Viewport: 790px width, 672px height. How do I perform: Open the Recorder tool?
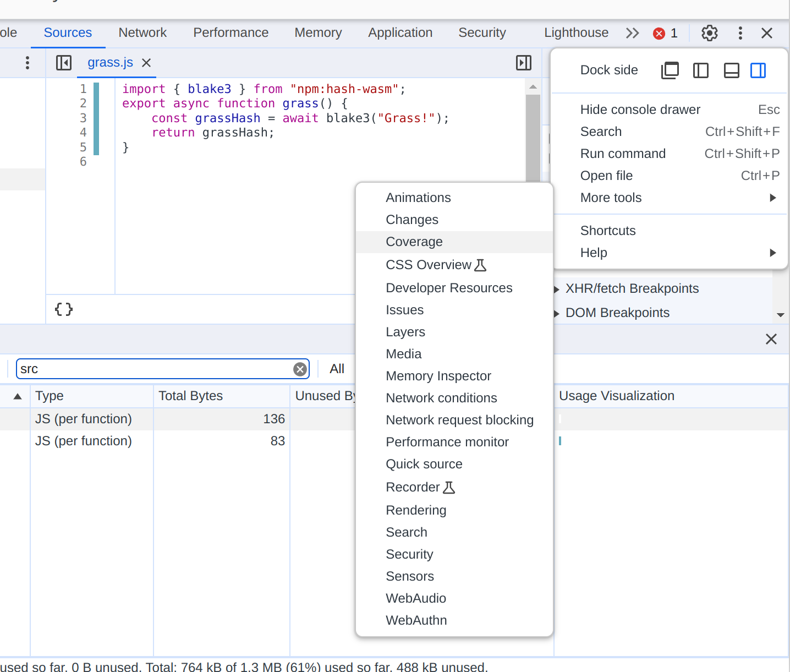coord(454,487)
